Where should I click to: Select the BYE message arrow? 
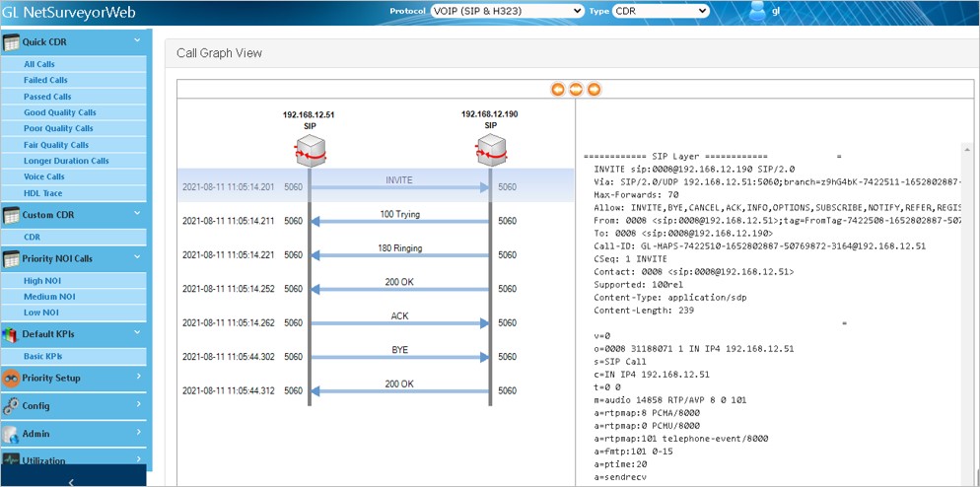[x=399, y=357]
